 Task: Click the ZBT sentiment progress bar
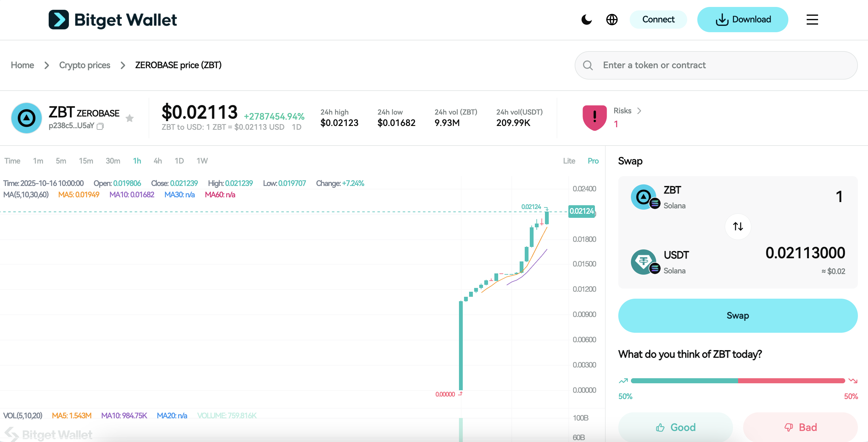tap(737, 381)
